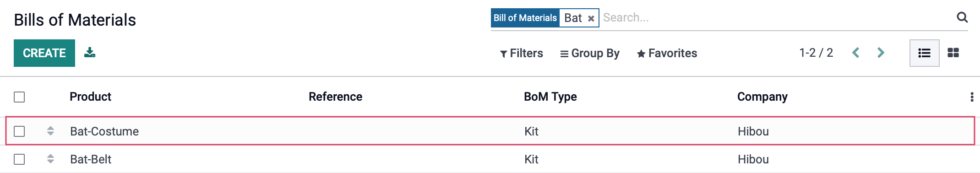Toggle the select-all header checkbox

click(x=19, y=97)
